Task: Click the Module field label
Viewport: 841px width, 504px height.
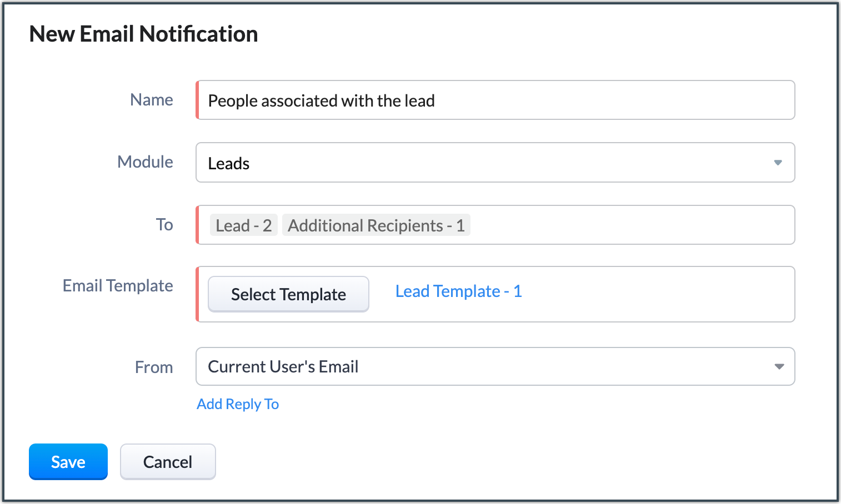Action: tap(146, 162)
